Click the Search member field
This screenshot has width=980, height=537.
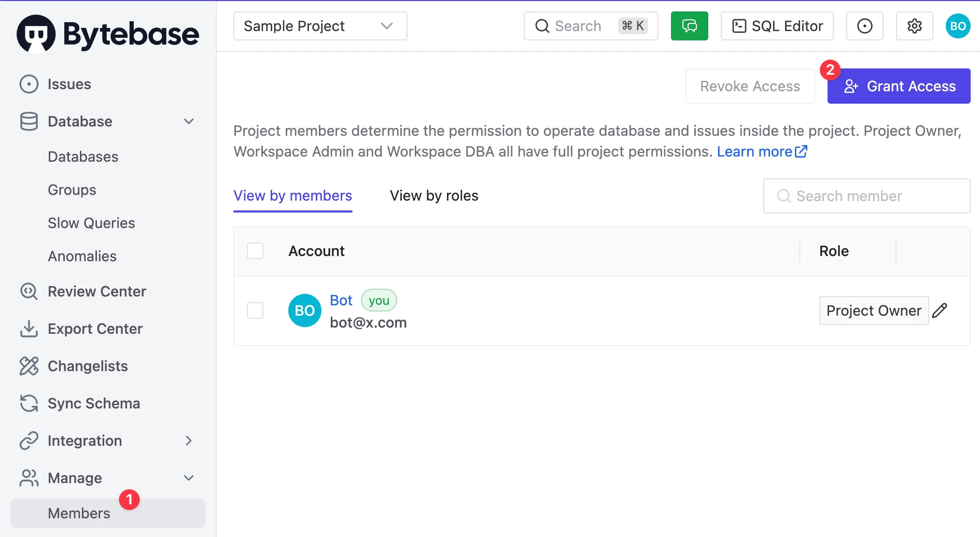point(866,196)
